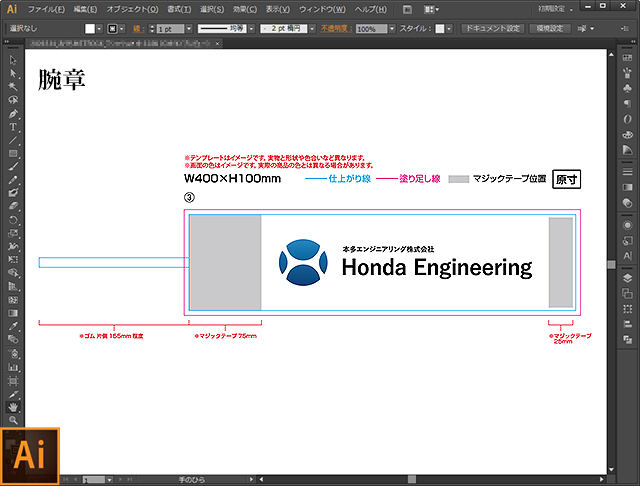The height and width of the screenshot is (486, 640).
Task: Select the Eraser tool
Action: click(x=13, y=206)
